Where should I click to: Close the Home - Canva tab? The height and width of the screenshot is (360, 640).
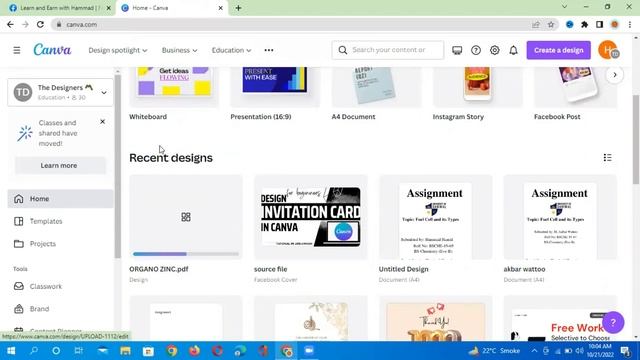[220, 8]
